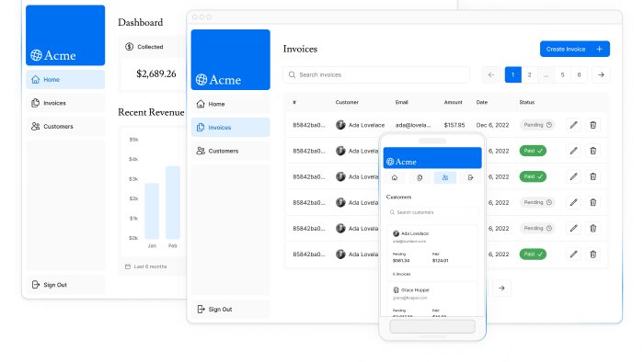The height and width of the screenshot is (362, 644).
Task: Tap the customers people icon on the phone
Action: [445, 177]
